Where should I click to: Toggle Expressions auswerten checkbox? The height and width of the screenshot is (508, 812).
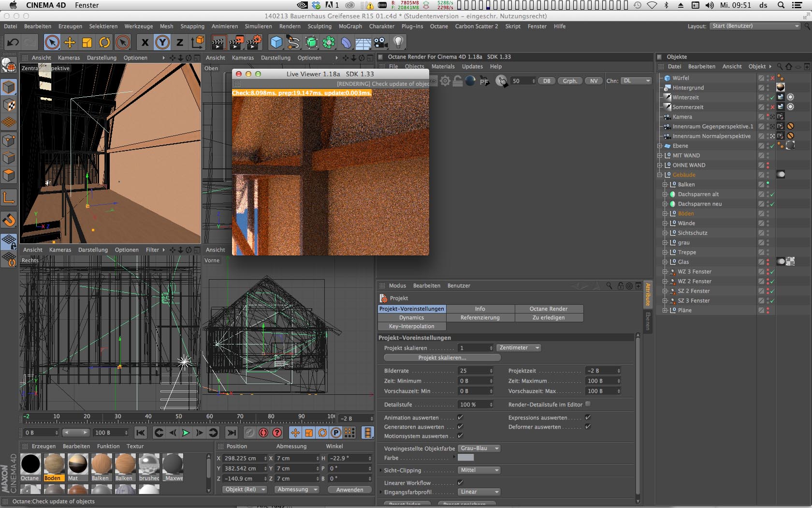coord(588,417)
